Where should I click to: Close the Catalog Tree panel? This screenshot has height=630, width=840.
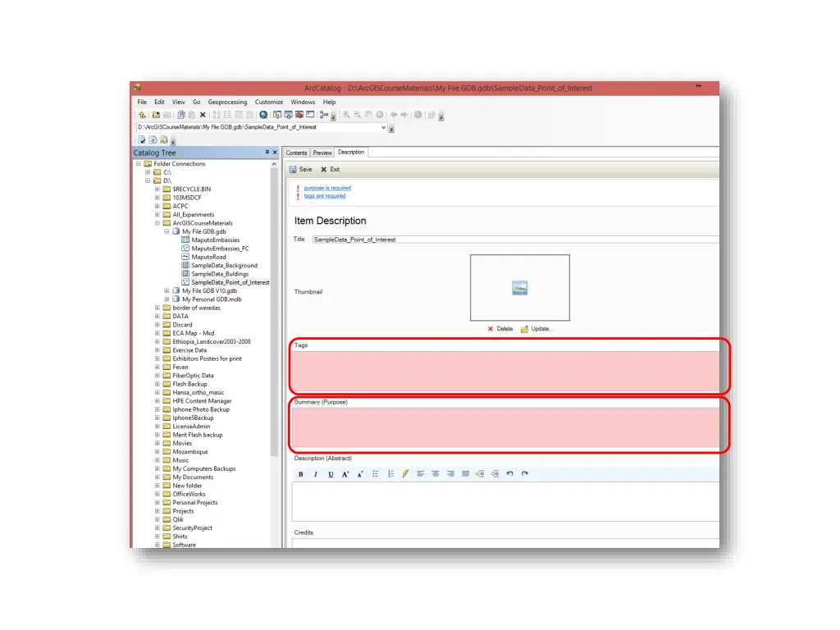tap(275, 153)
